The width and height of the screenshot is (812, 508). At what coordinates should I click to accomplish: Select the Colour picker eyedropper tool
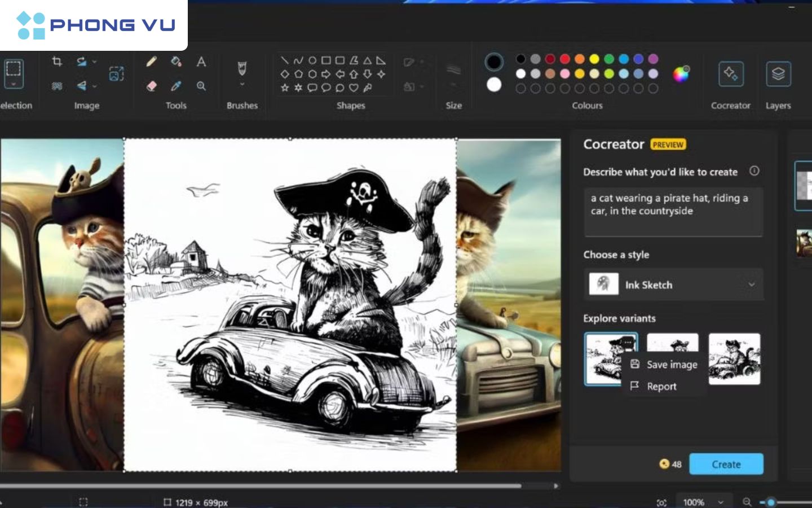176,86
